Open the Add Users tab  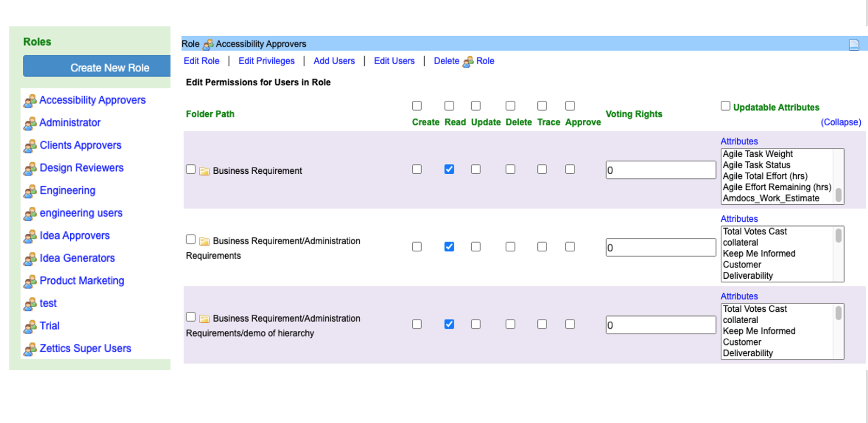[334, 61]
